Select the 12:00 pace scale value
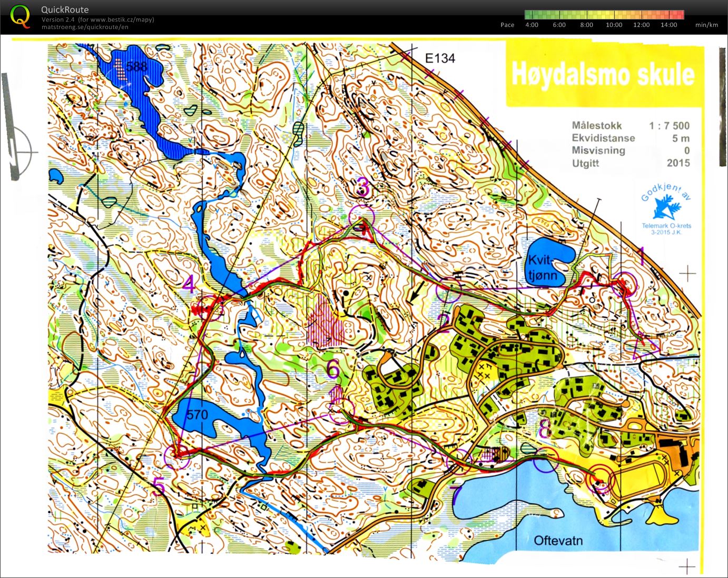This screenshot has height=578, width=728. [x=641, y=25]
